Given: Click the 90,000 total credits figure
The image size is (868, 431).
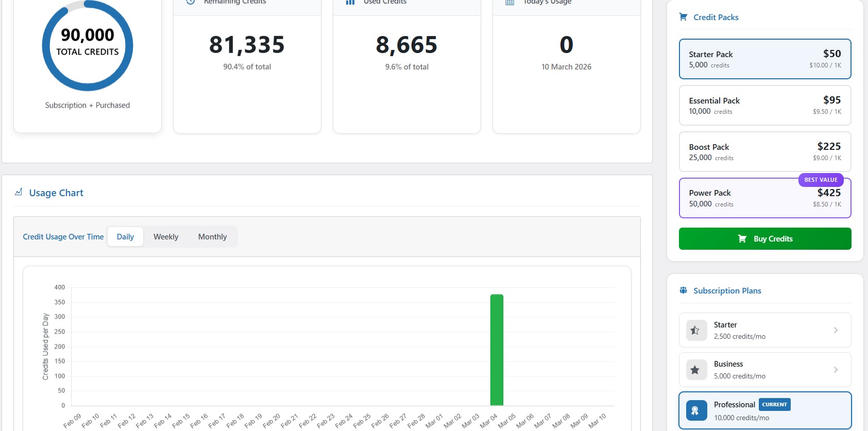Looking at the screenshot, I should click(88, 35).
